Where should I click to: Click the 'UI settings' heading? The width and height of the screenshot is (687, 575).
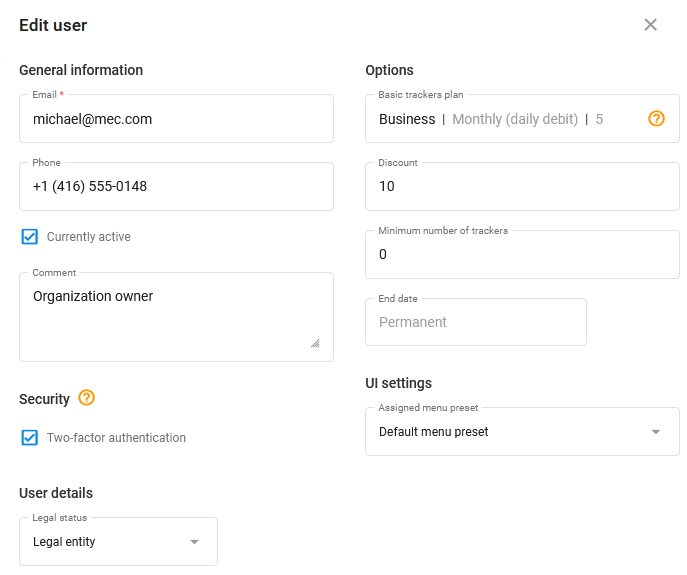click(398, 383)
